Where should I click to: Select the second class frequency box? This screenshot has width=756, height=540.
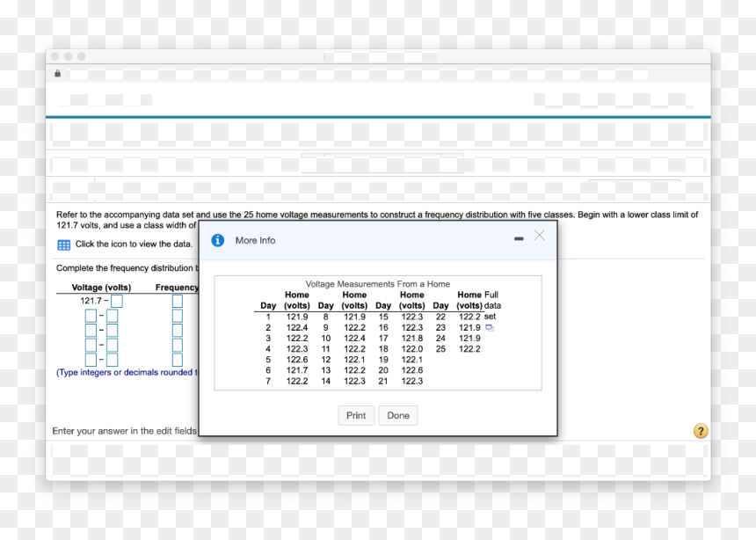pyautogui.click(x=178, y=316)
